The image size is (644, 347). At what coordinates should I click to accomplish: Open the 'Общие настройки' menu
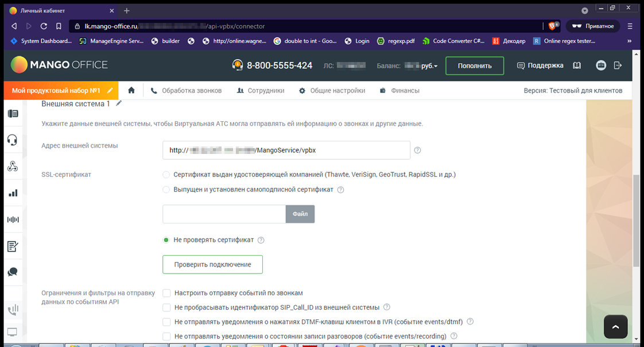332,91
